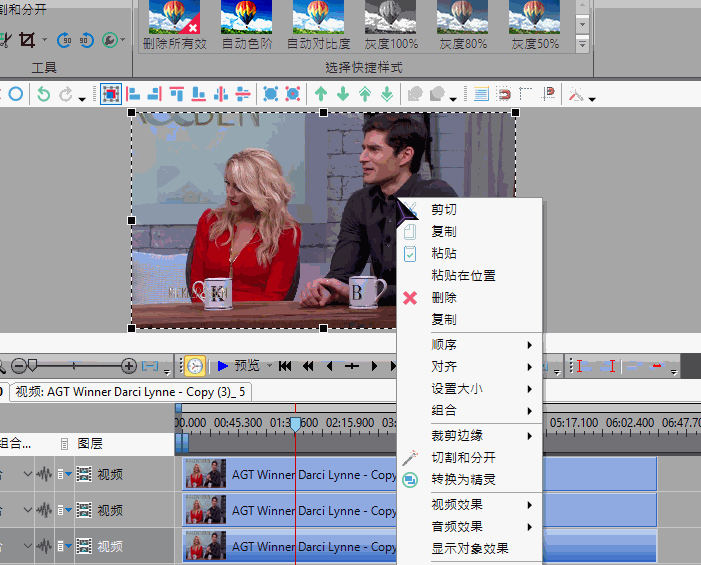This screenshot has width=701, height=565.
Task: Choose 删除 with the red X
Action: [x=469, y=297]
